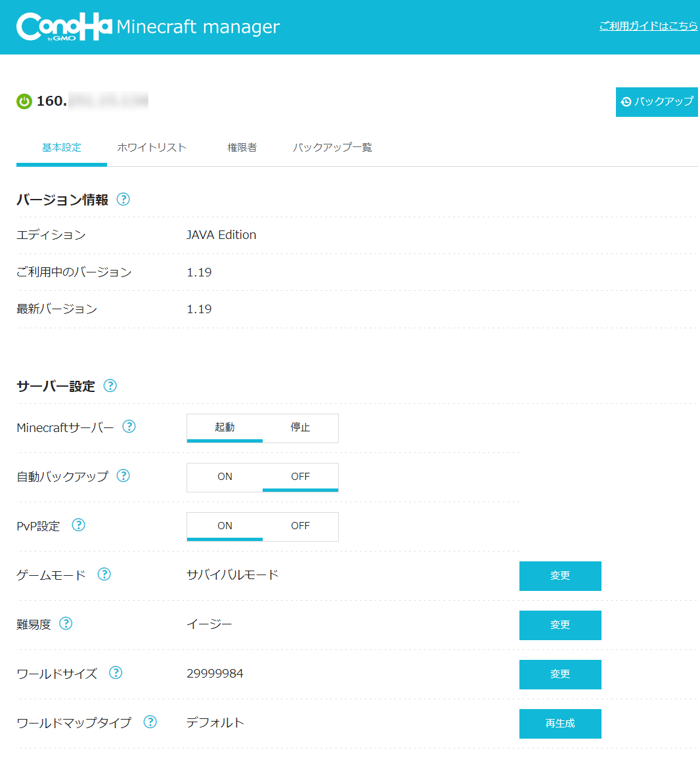
Task: Click help icon beside ゲームモード
Action: click(x=104, y=575)
